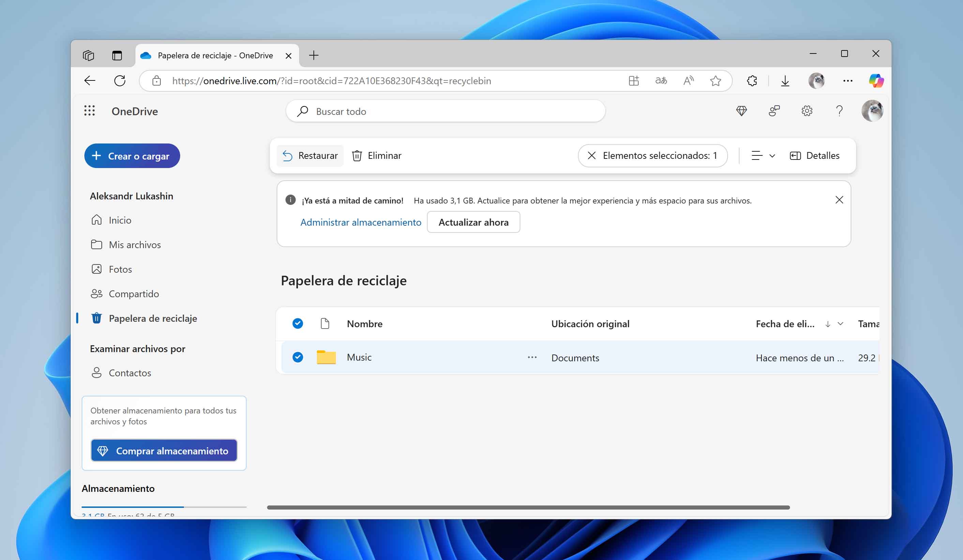Viewport: 963px width, 560px height.
Task: Open the Detalles pane
Action: click(814, 155)
